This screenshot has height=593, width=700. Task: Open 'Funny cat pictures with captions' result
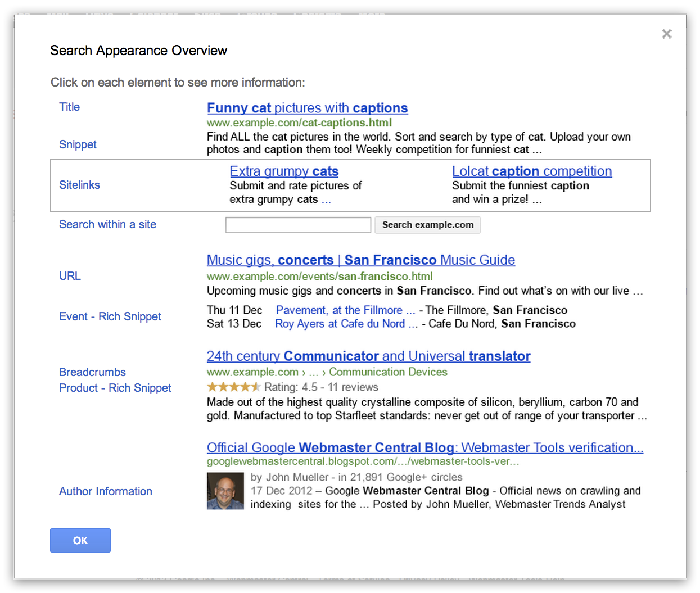coord(307,108)
